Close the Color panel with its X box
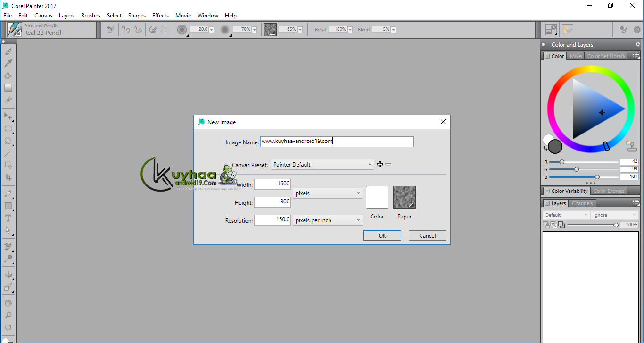 547,56
